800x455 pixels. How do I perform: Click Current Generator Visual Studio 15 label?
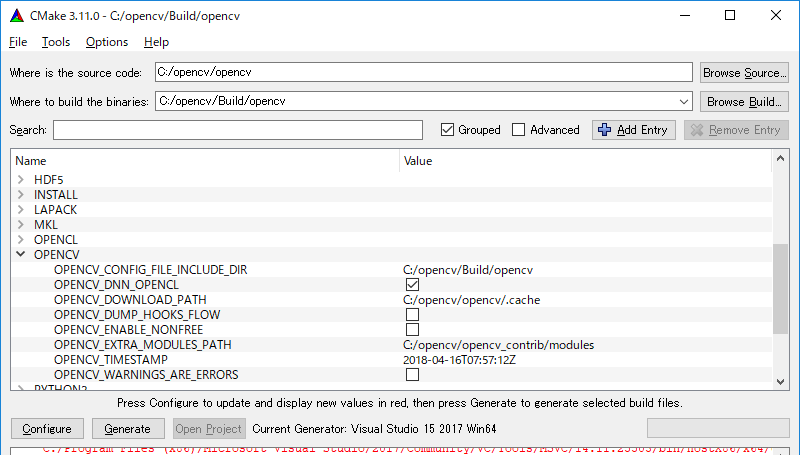click(374, 429)
